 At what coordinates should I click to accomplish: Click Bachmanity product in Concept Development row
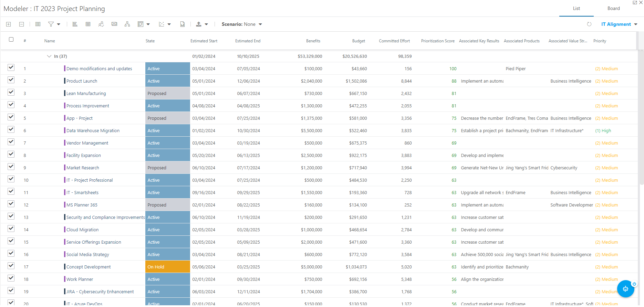[517, 267]
